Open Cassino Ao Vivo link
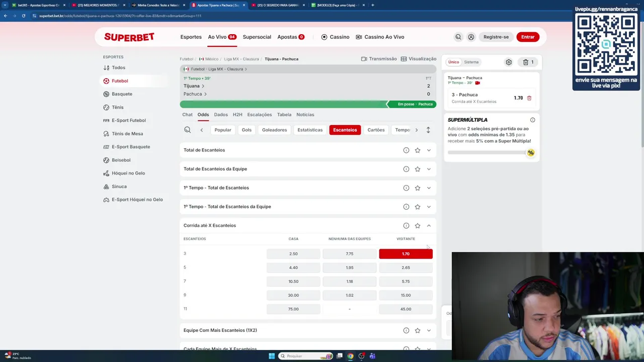Image resolution: width=644 pixels, height=362 pixels. (380, 37)
